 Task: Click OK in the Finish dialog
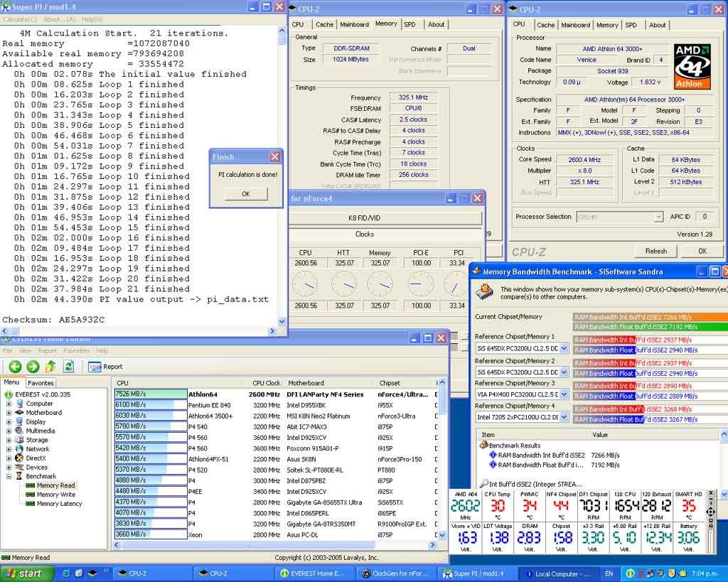click(x=246, y=193)
